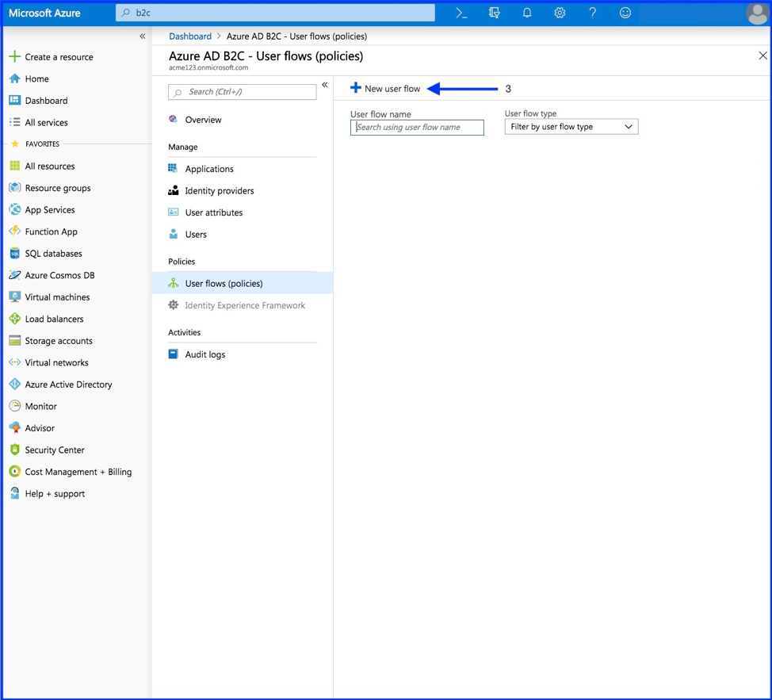Open the notifications bell
The height and width of the screenshot is (700, 772).
(x=527, y=13)
